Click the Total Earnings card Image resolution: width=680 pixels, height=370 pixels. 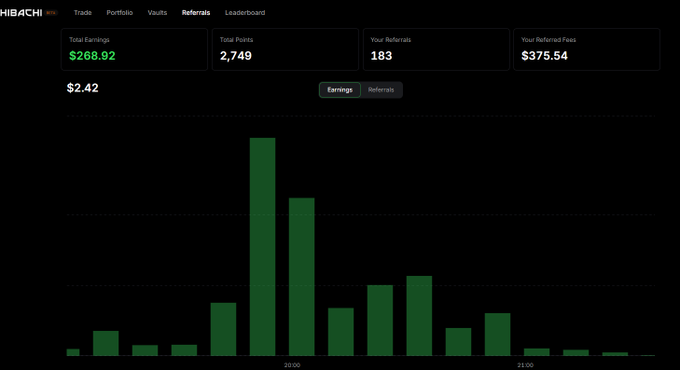tap(134, 49)
